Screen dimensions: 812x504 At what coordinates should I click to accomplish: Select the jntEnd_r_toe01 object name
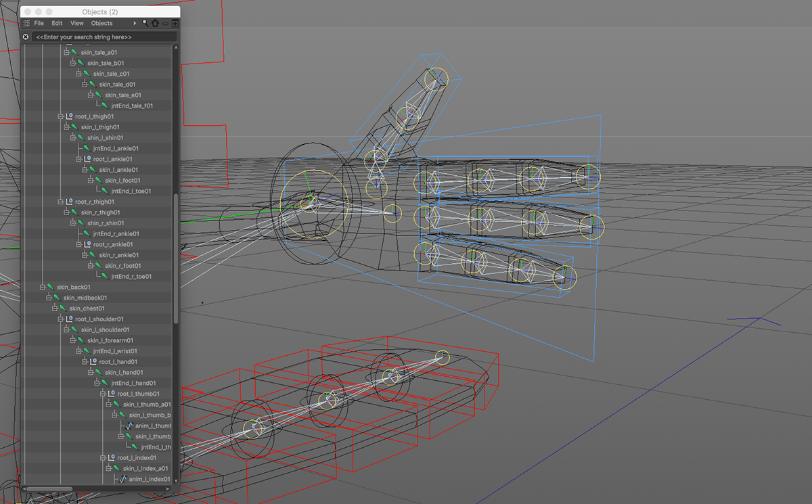[131, 276]
